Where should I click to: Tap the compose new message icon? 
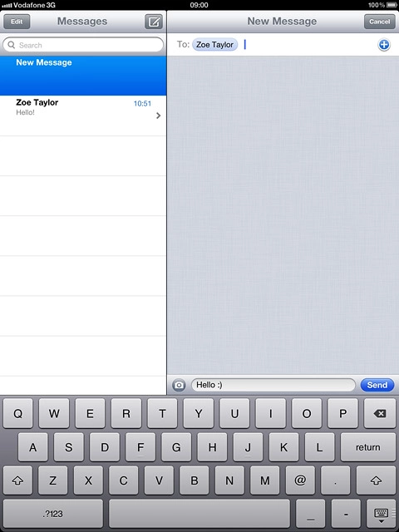(154, 22)
